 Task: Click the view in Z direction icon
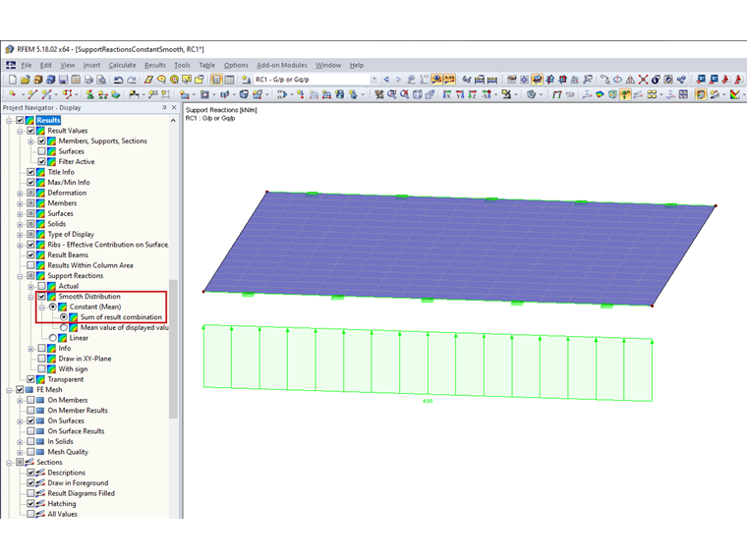[472, 94]
